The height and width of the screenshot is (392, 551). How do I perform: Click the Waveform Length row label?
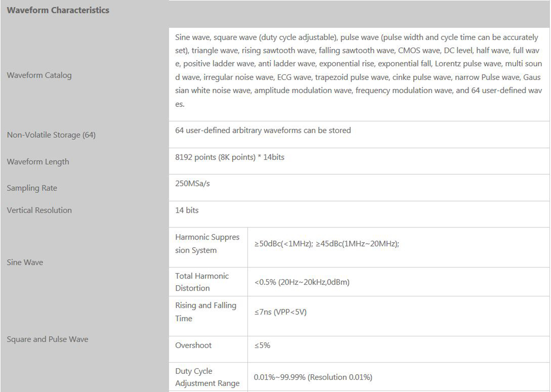click(38, 162)
